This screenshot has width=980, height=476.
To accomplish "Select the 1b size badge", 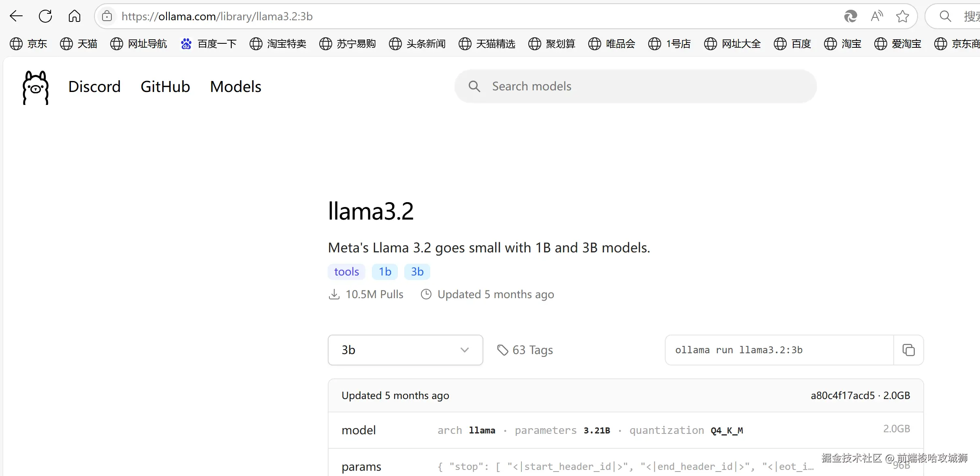I will 385,272.
